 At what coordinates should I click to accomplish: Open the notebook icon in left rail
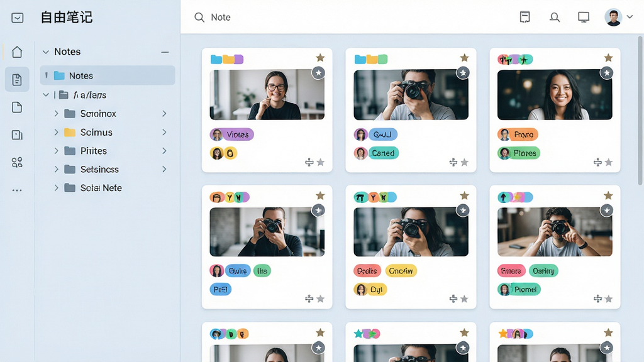pos(17,134)
